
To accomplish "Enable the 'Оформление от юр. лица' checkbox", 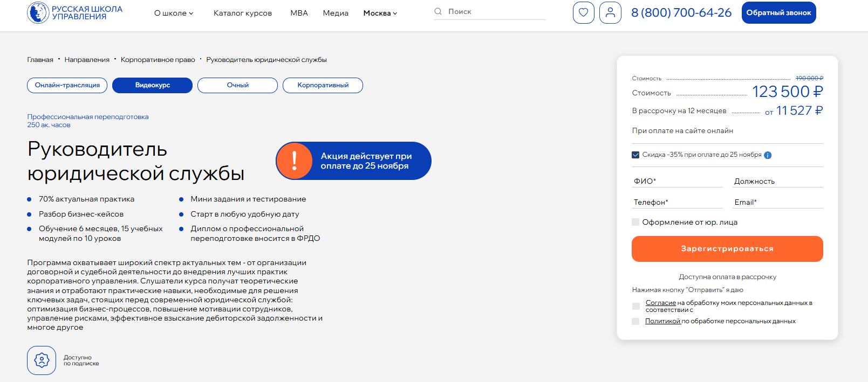I will (x=635, y=222).
